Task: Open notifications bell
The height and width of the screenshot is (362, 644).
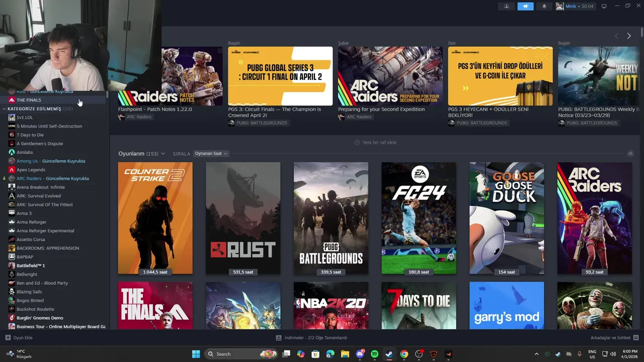Action: click(544, 6)
